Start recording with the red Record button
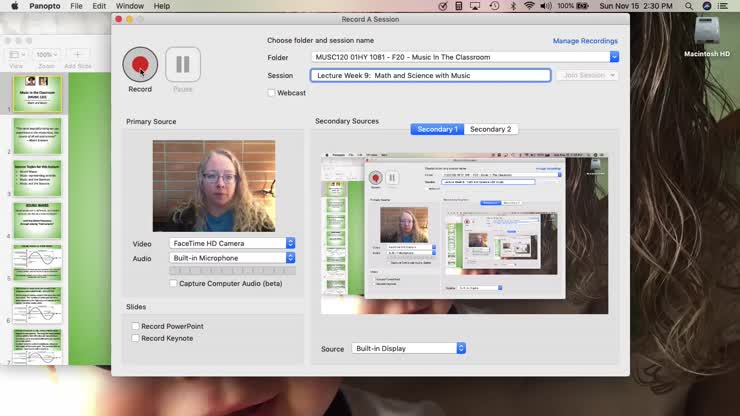The height and width of the screenshot is (416, 740). click(x=140, y=64)
